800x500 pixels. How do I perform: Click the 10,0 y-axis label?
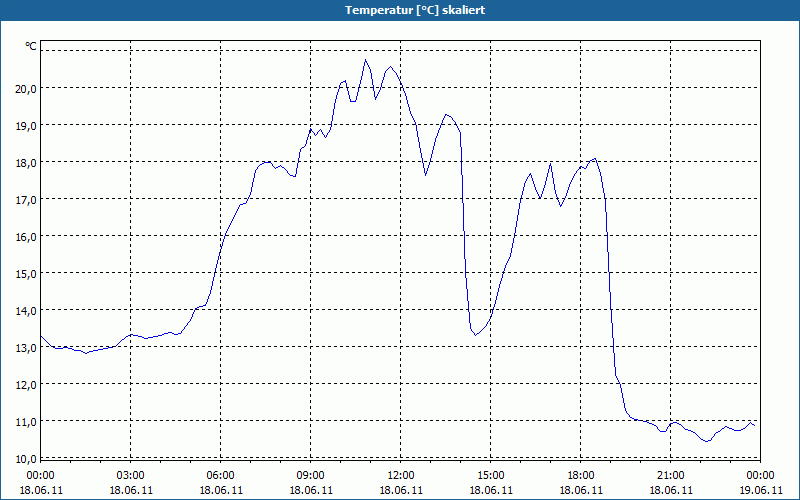coord(26,459)
